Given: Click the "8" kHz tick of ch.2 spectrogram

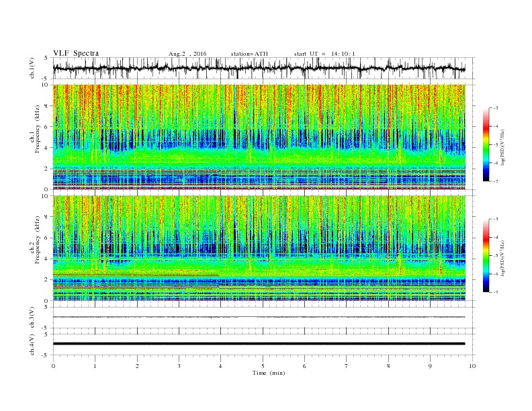Looking at the screenshot, I should tap(47, 217).
